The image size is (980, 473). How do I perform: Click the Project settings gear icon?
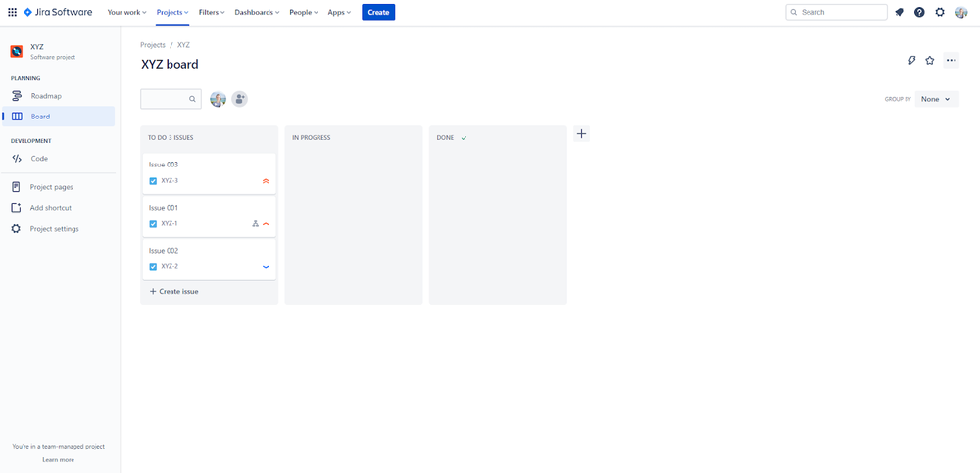click(17, 229)
